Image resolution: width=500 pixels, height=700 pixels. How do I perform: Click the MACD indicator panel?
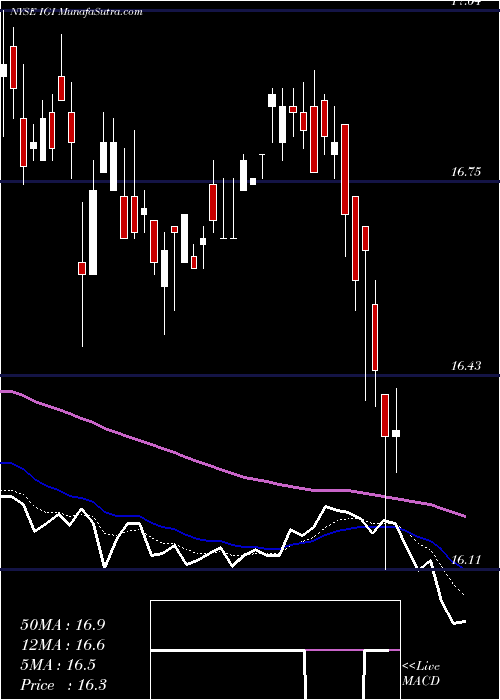[x=275, y=650]
